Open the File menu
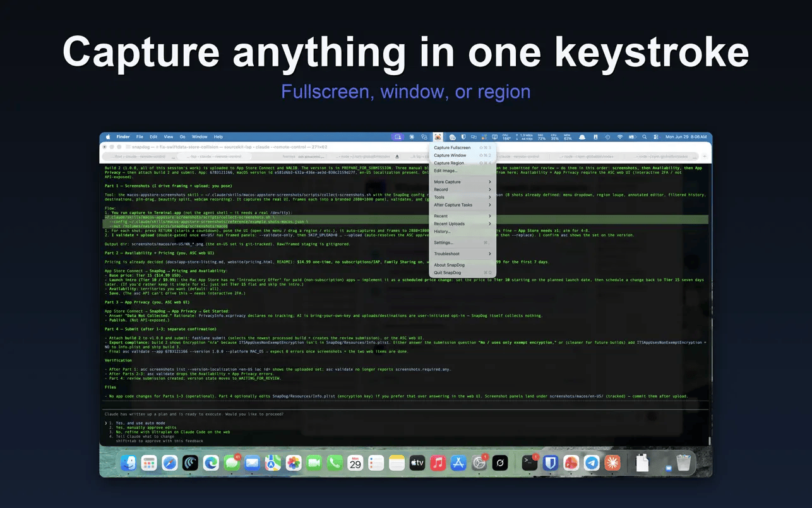 coord(140,136)
